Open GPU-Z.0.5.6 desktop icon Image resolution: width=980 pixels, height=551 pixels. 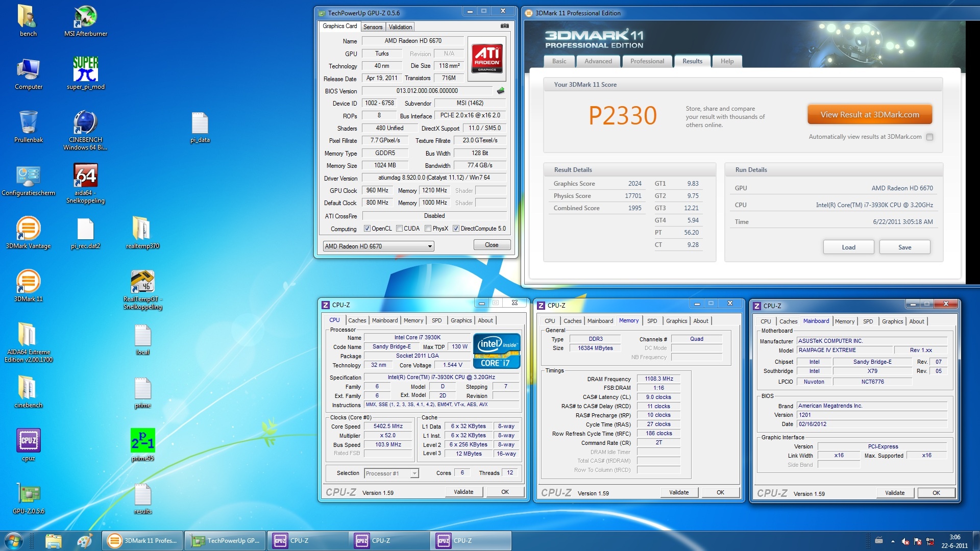28,498
